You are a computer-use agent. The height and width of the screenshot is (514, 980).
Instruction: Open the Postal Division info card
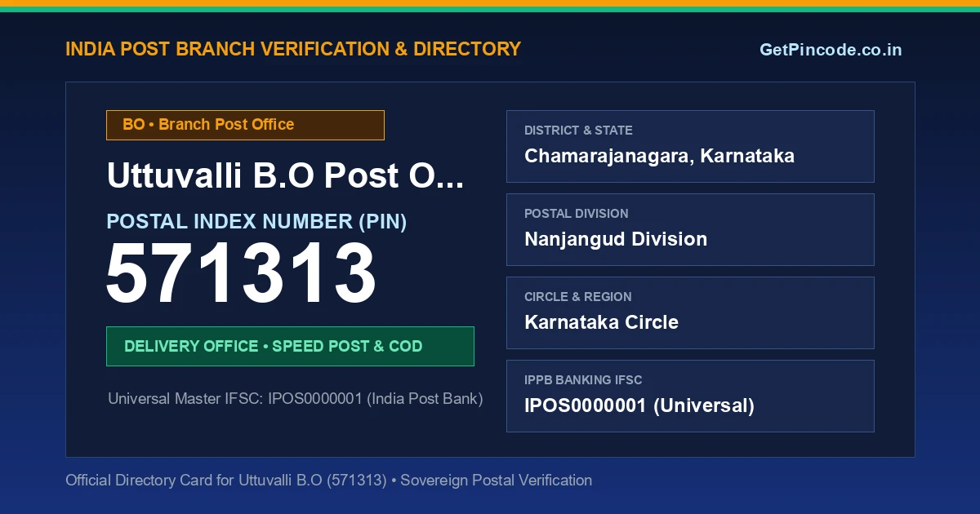690,229
